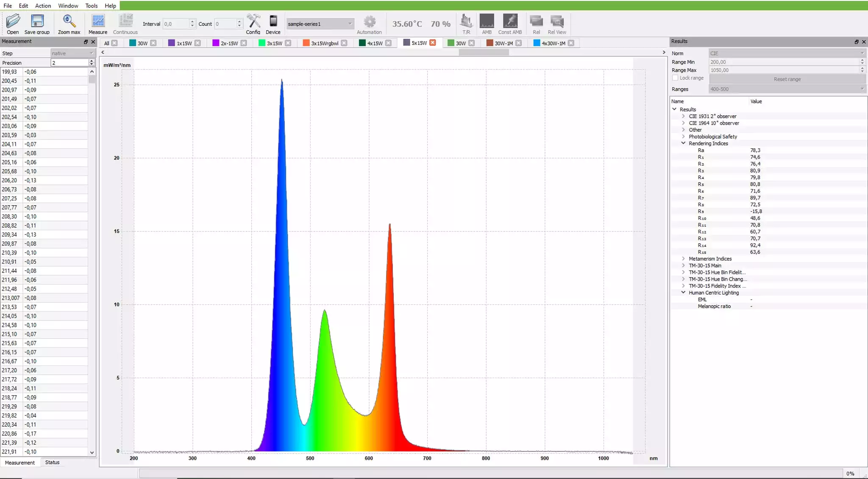This screenshot has width=868, height=479.
Task: Click the Precision value field
Action: coord(69,63)
